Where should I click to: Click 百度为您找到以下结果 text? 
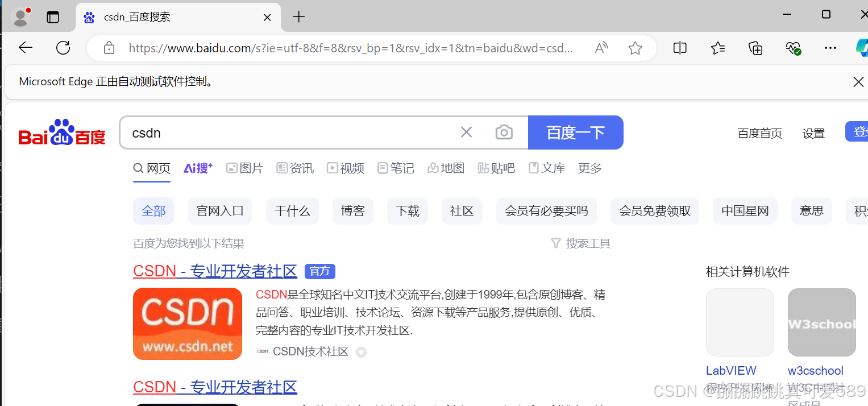(189, 244)
